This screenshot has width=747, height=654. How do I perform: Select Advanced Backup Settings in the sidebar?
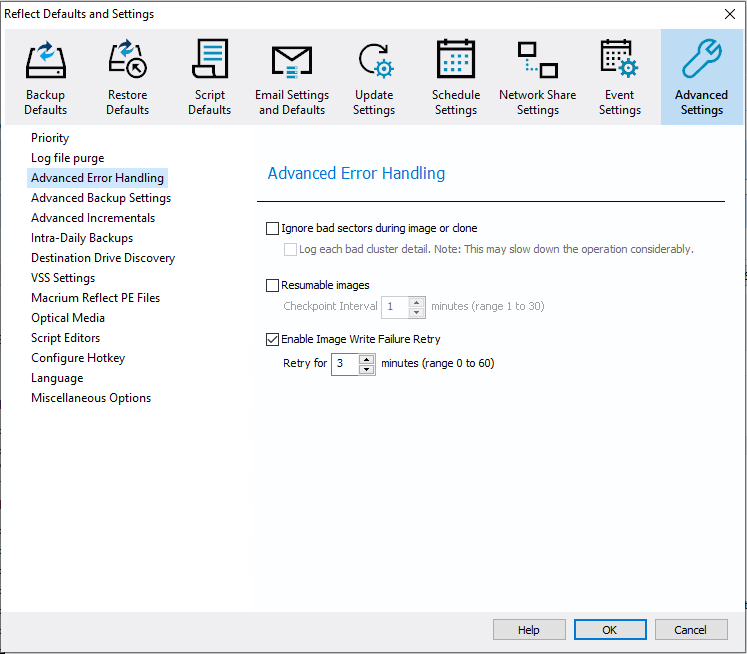[101, 198]
